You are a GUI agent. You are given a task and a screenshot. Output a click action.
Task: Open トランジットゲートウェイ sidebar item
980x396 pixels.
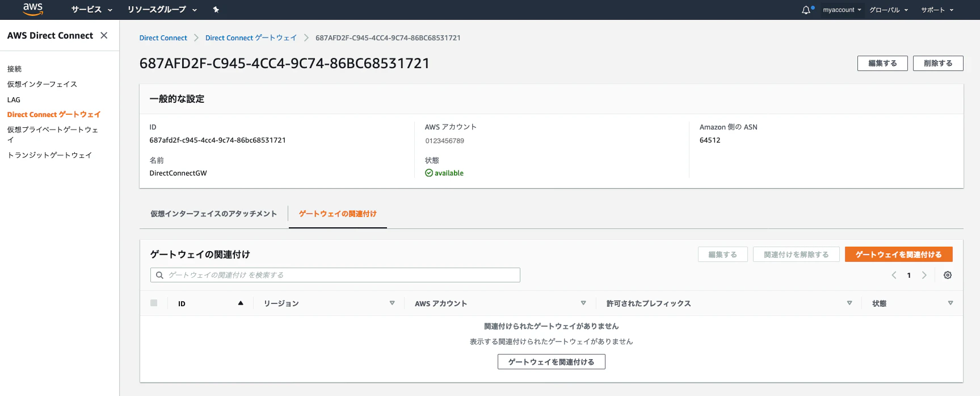(x=49, y=155)
